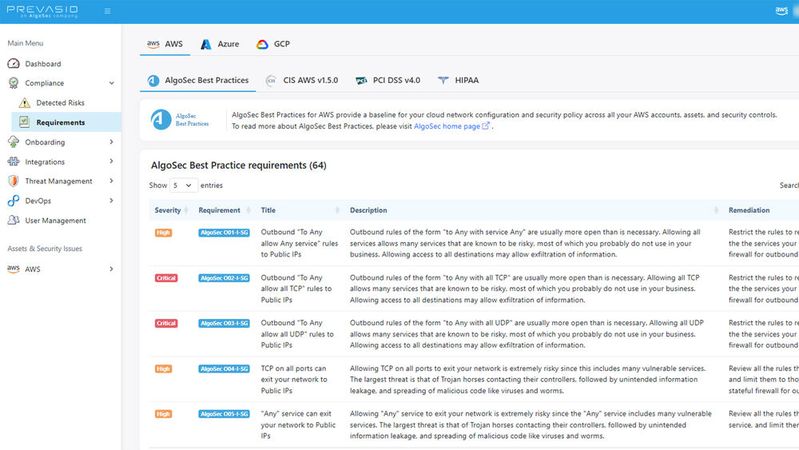Switch to the GCP cloud tab
The width and height of the screenshot is (799, 450).
(273, 44)
